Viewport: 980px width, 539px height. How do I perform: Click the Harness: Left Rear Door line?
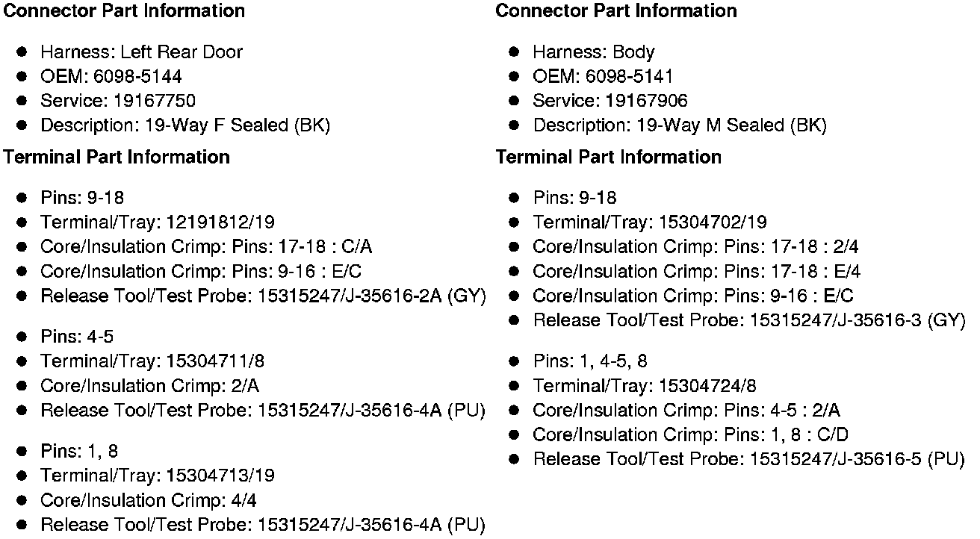click(x=141, y=52)
